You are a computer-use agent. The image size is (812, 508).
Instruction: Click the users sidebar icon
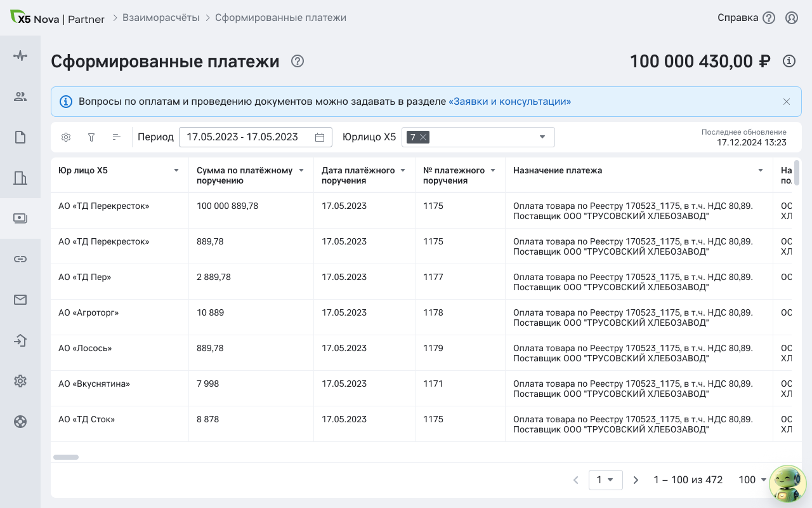tap(20, 97)
